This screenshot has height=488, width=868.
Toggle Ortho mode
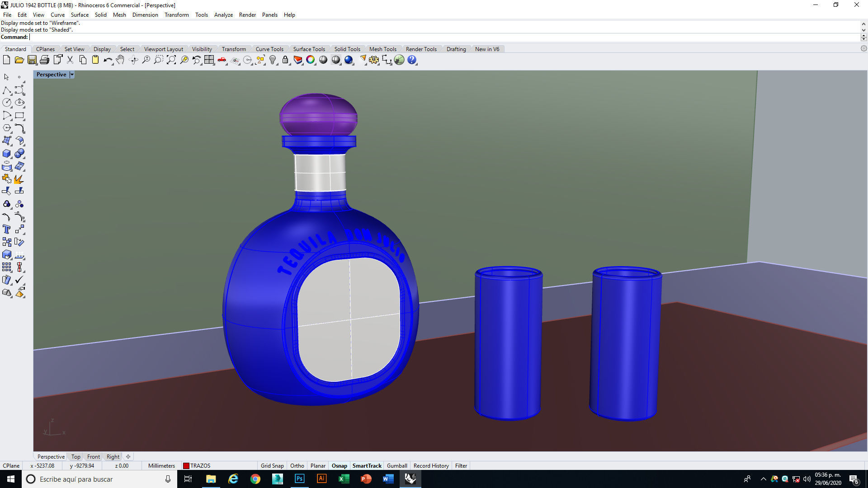click(297, 465)
